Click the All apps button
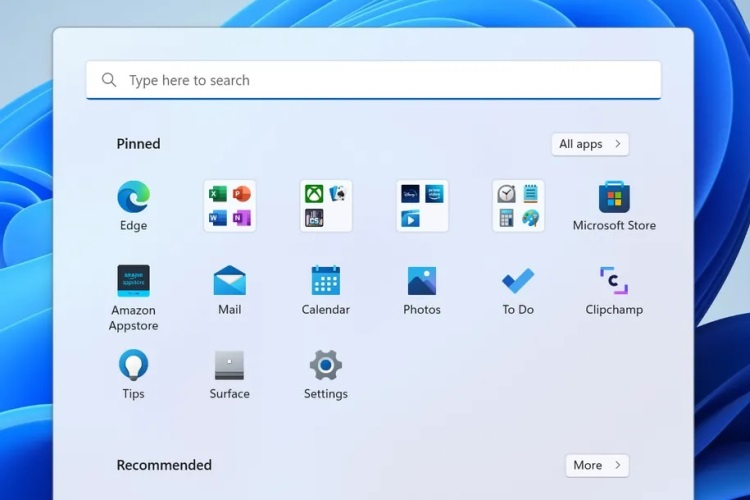 (x=589, y=144)
